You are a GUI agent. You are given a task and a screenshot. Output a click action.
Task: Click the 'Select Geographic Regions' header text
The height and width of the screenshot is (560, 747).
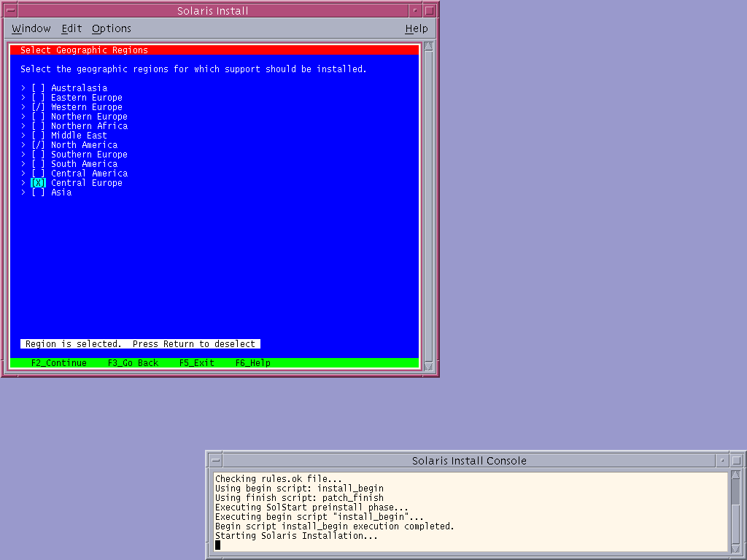click(x=85, y=50)
